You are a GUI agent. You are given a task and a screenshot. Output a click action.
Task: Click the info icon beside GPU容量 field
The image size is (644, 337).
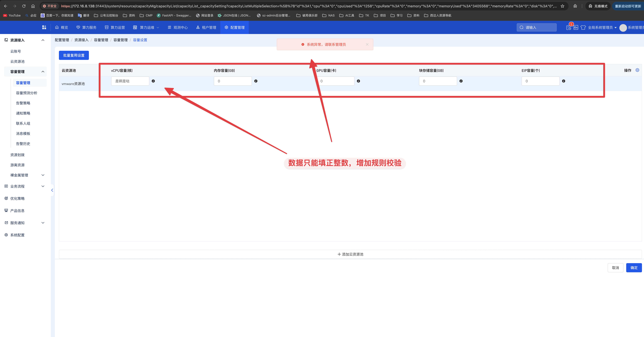click(358, 81)
